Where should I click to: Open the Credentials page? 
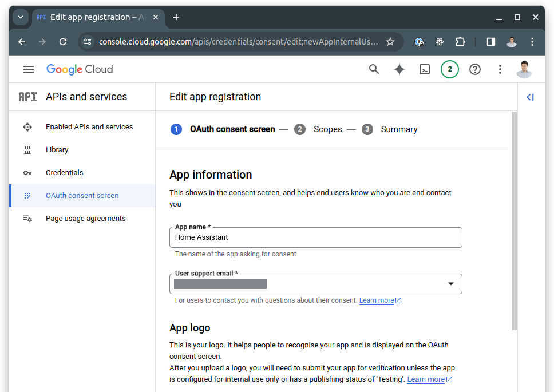click(x=82, y=173)
